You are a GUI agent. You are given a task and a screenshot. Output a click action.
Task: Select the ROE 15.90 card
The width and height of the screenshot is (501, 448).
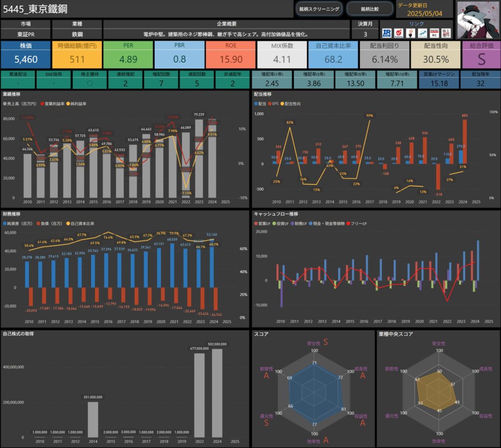231,55
